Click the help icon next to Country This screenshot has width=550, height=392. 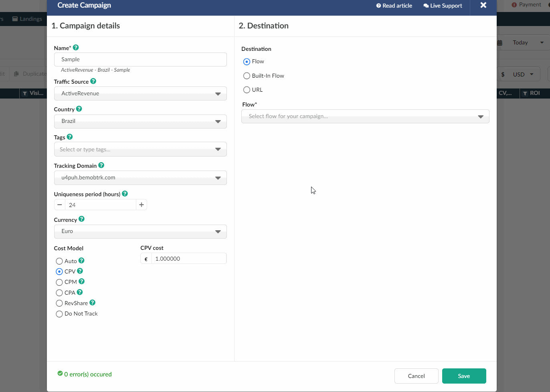[79, 109]
